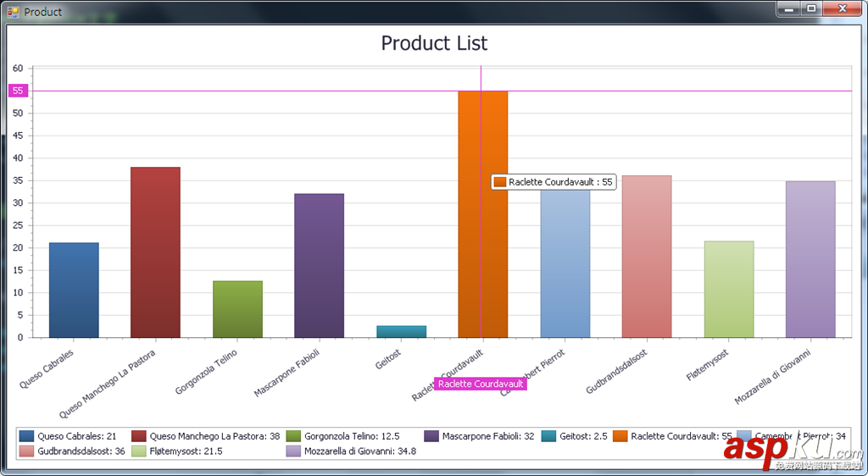Click the Queso Cabrales blue bar
The height and width of the screenshot is (476, 868).
[x=74, y=291]
